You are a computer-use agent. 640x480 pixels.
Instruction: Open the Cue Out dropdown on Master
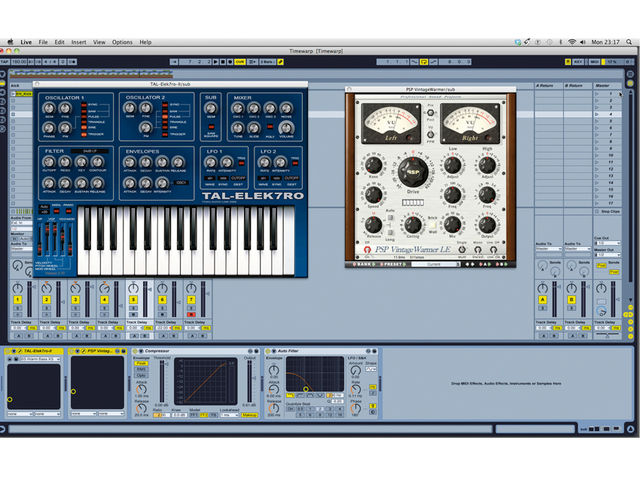pyautogui.click(x=607, y=243)
